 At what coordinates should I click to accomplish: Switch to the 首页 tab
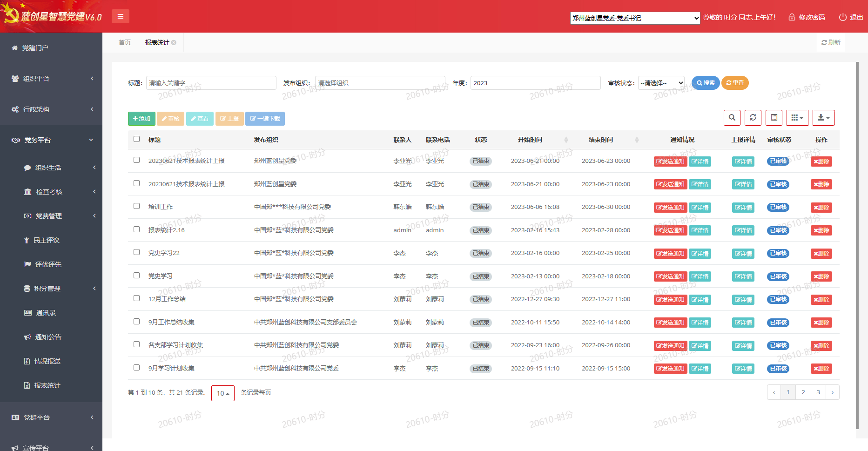125,42
